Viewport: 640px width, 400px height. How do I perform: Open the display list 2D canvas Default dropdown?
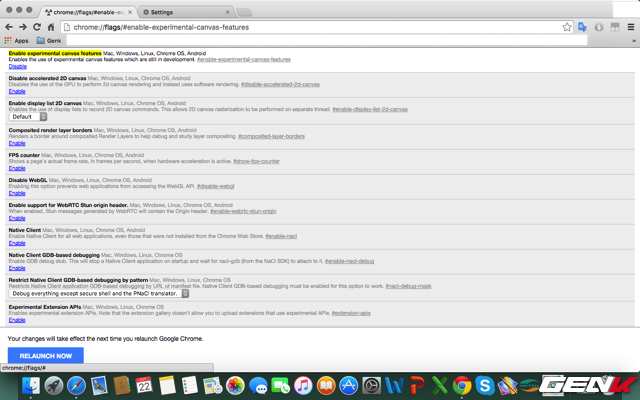click(x=29, y=117)
